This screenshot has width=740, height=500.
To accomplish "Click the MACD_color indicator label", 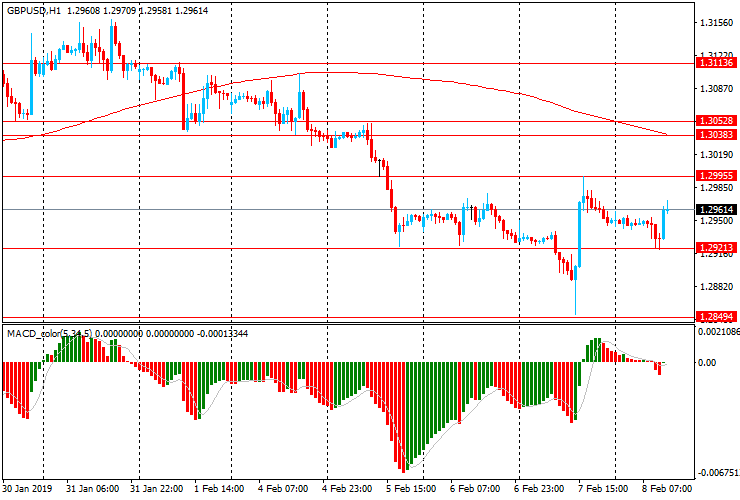I will pos(48,333).
